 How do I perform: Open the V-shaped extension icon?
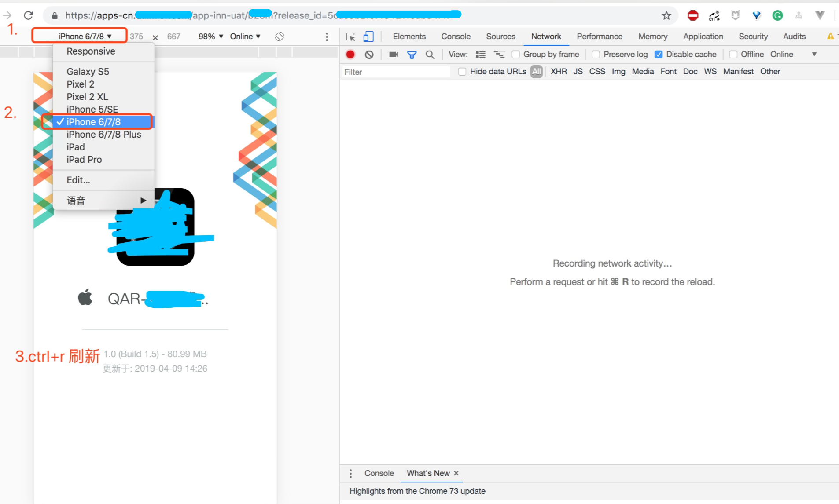pyautogui.click(x=820, y=16)
